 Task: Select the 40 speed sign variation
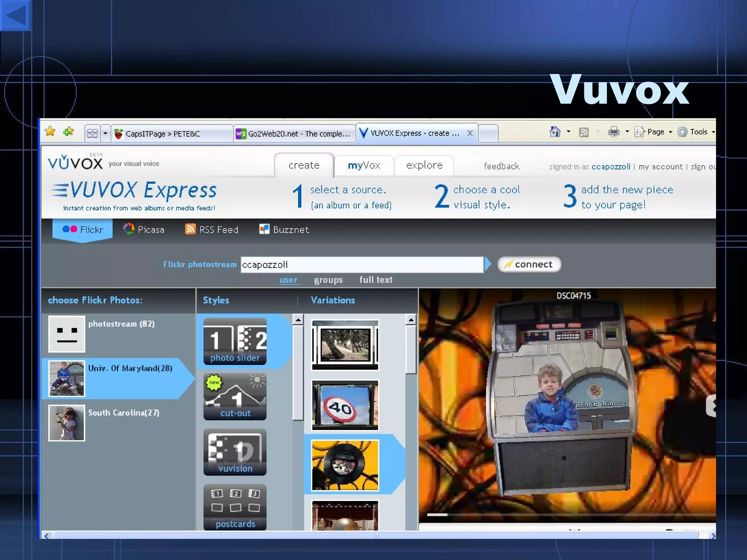point(345,405)
